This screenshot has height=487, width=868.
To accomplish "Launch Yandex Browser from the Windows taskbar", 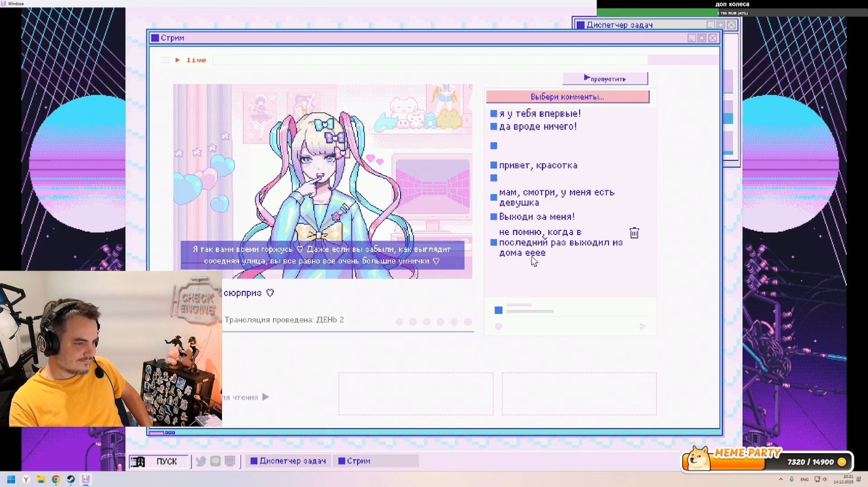I will pos(26,479).
